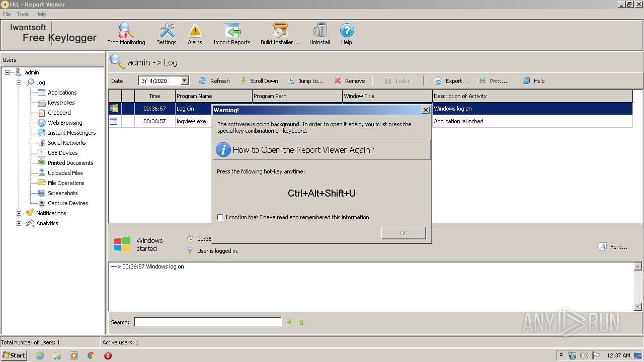Select Capture Devices in the tree
The height and width of the screenshot is (362, 644).
click(67, 203)
